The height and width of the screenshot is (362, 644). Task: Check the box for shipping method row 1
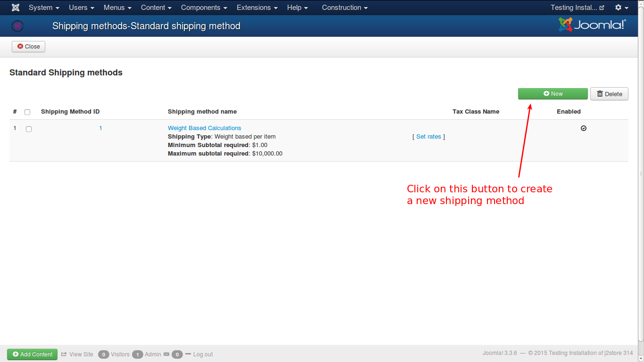[29, 129]
